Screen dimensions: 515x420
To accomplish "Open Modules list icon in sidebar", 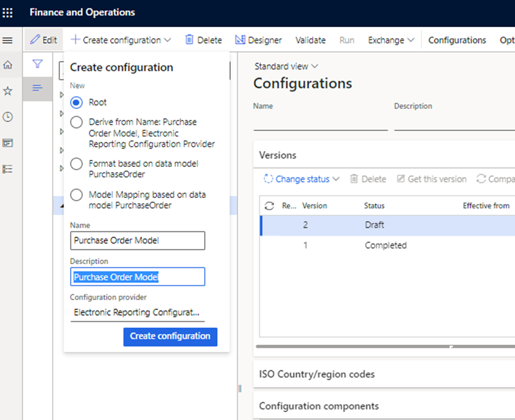I will pos(8,168).
